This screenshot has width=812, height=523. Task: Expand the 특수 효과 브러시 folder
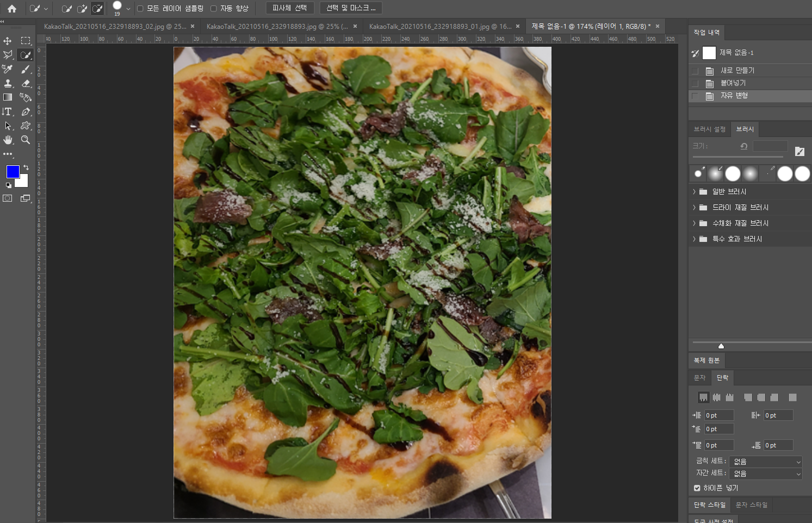(x=695, y=239)
